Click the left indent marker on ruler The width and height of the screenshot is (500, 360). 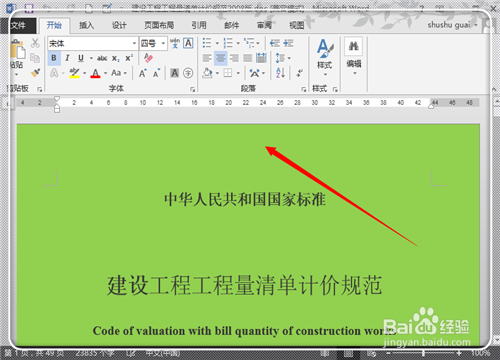click(57, 109)
